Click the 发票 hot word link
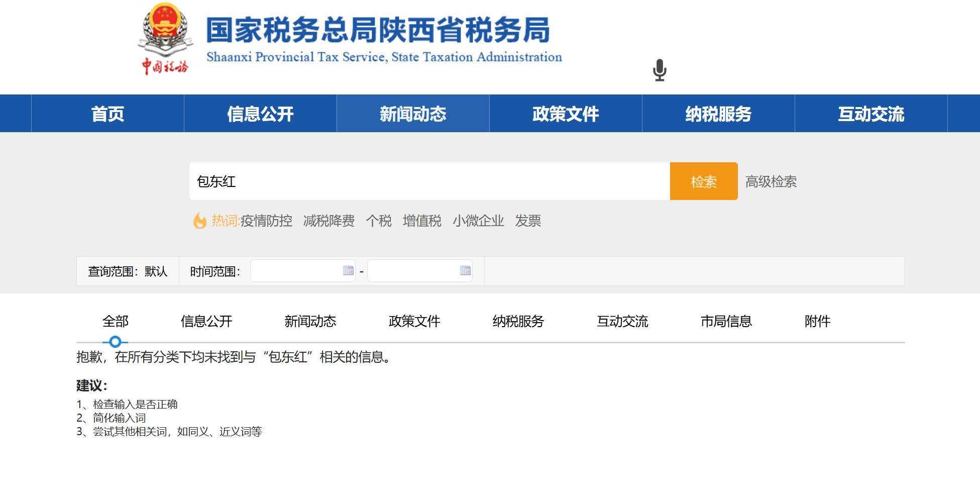The width and height of the screenshot is (980, 493). tap(527, 221)
